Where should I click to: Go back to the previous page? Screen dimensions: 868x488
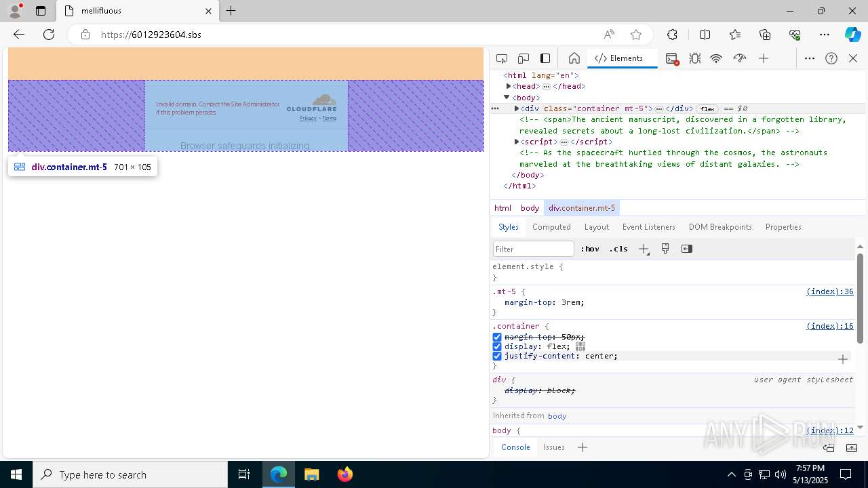coord(19,35)
